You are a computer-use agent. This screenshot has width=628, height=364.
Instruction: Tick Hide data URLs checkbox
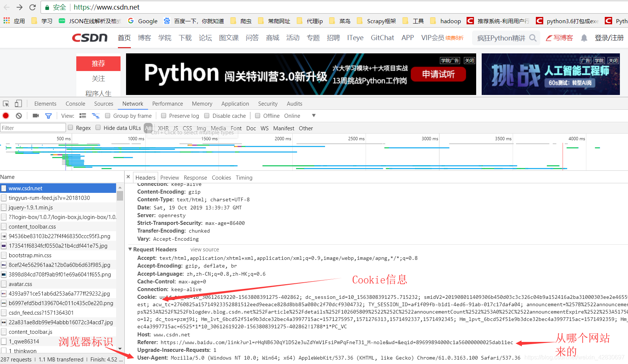(x=98, y=127)
